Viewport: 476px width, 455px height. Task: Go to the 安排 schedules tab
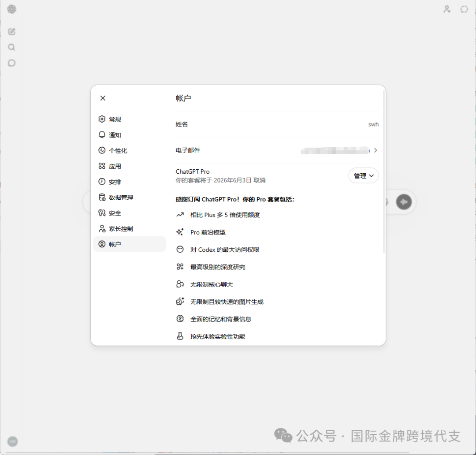click(130, 182)
